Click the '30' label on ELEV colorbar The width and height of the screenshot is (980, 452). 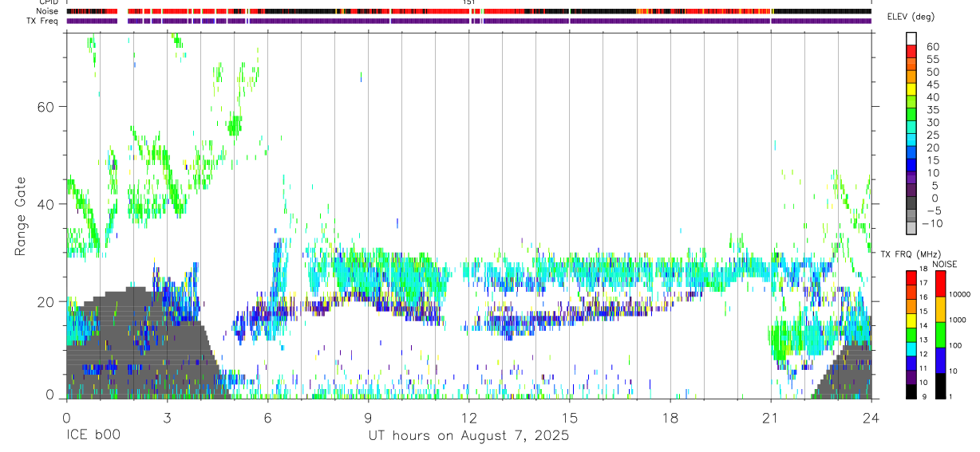[932, 123]
